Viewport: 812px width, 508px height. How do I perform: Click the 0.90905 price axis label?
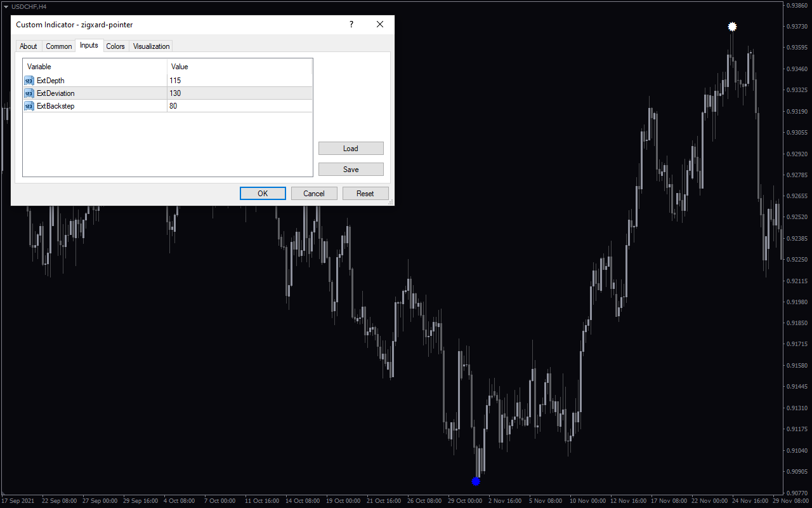(x=797, y=472)
